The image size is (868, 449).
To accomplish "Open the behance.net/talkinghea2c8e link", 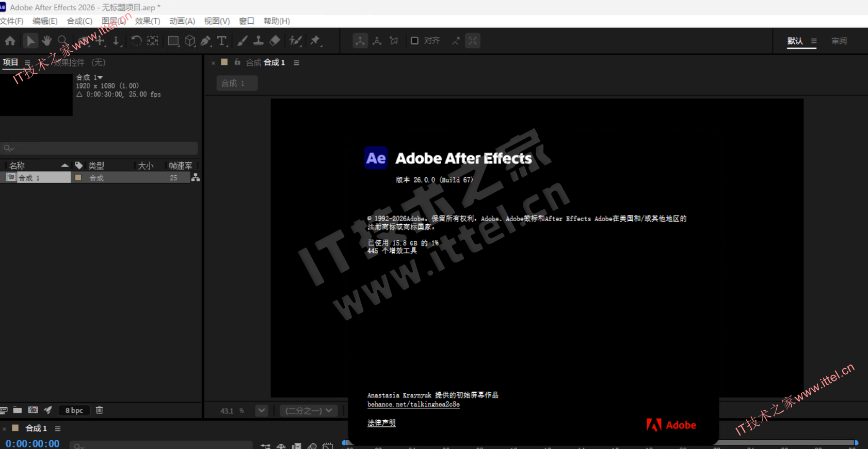I will 413,405.
